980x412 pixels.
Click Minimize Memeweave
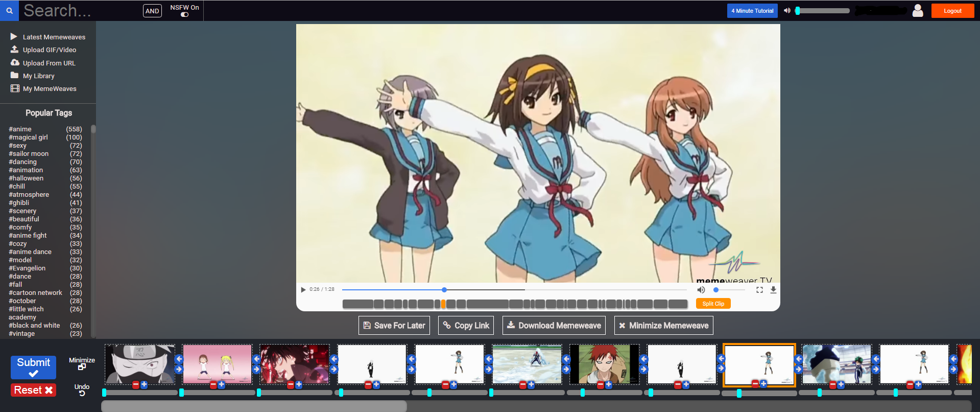663,326
